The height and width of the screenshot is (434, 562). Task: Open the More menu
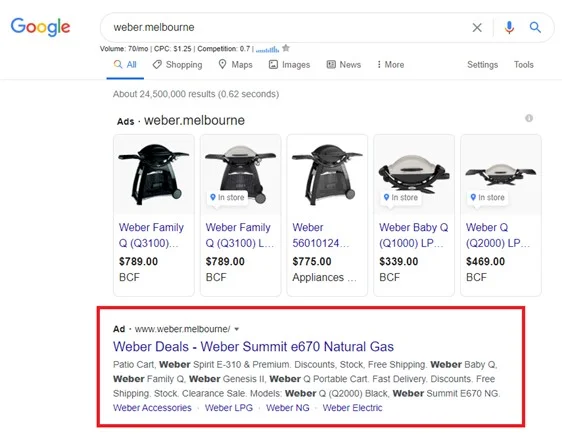tap(390, 65)
